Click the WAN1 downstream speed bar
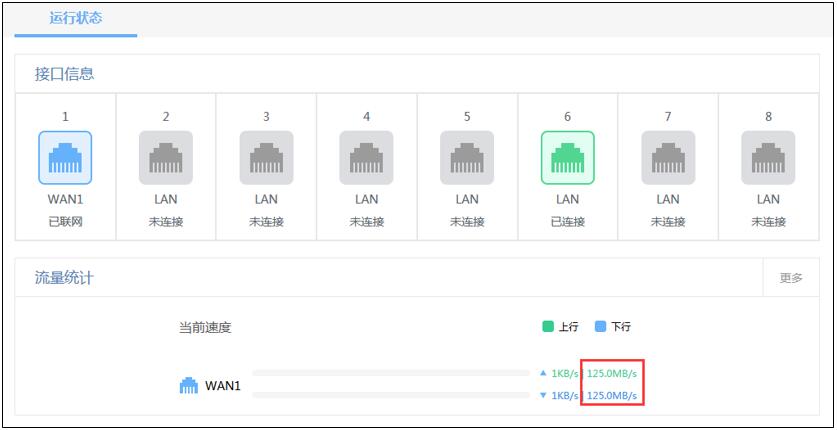Image resolution: width=837 pixels, height=430 pixels. (x=391, y=395)
